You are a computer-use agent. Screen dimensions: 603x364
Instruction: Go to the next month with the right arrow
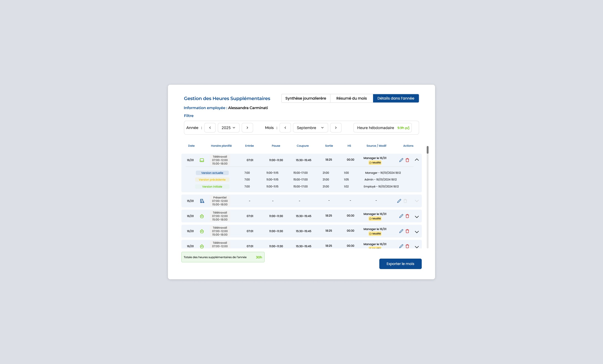coord(335,128)
